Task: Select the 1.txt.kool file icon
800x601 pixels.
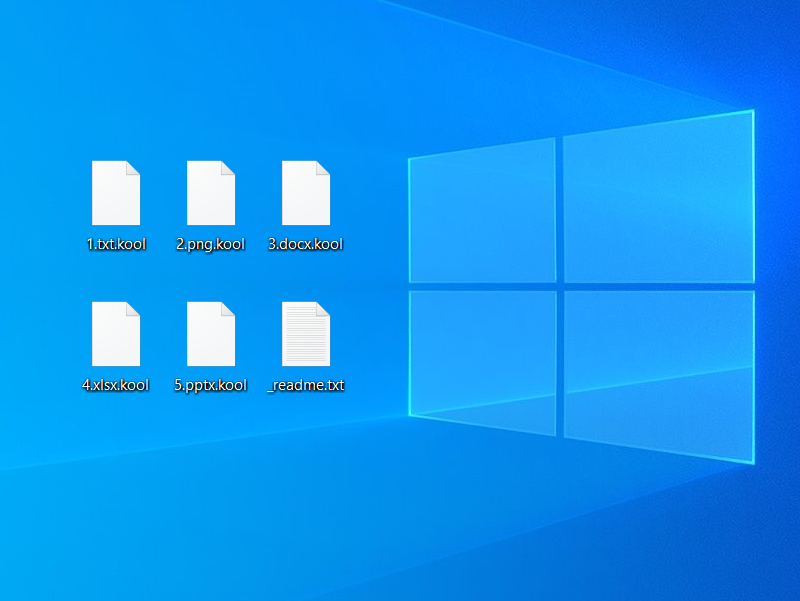Action: pos(116,193)
